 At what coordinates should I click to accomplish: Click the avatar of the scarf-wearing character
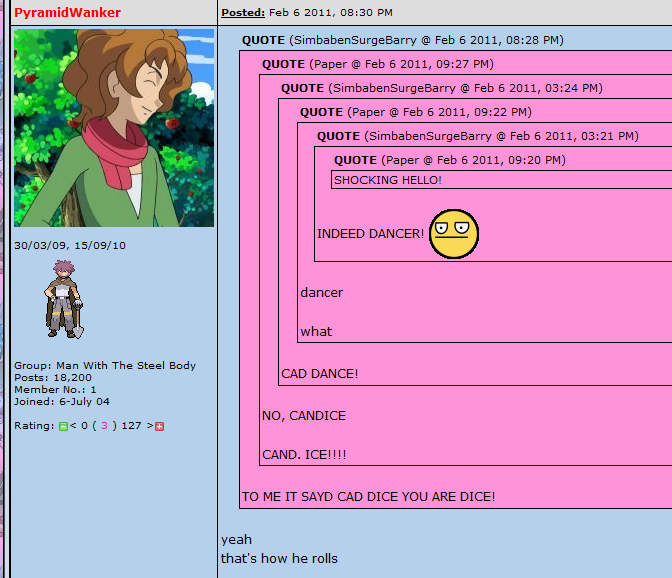[x=114, y=128]
